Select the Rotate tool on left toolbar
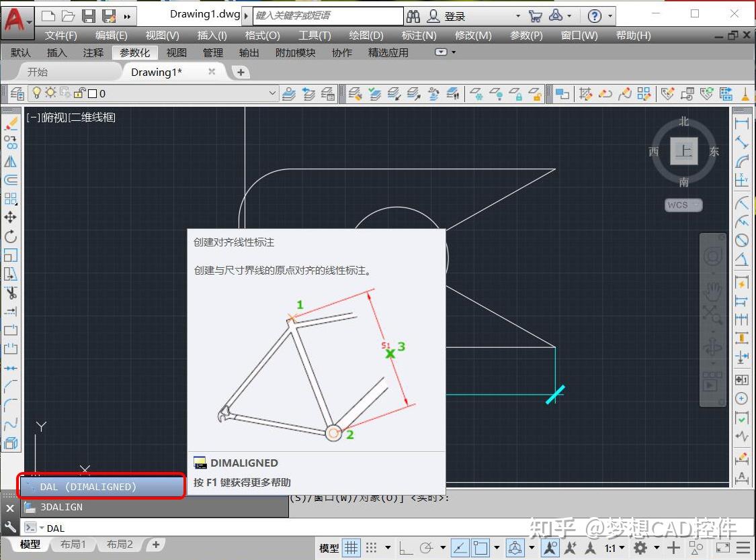 (x=11, y=236)
